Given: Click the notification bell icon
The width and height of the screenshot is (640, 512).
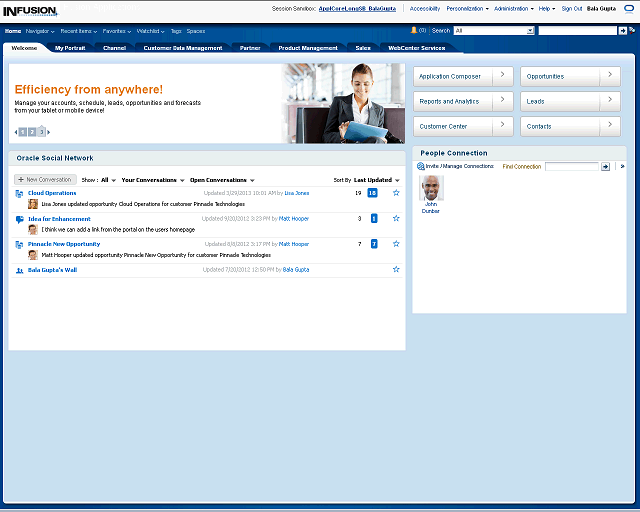Looking at the screenshot, I should [x=413, y=30].
